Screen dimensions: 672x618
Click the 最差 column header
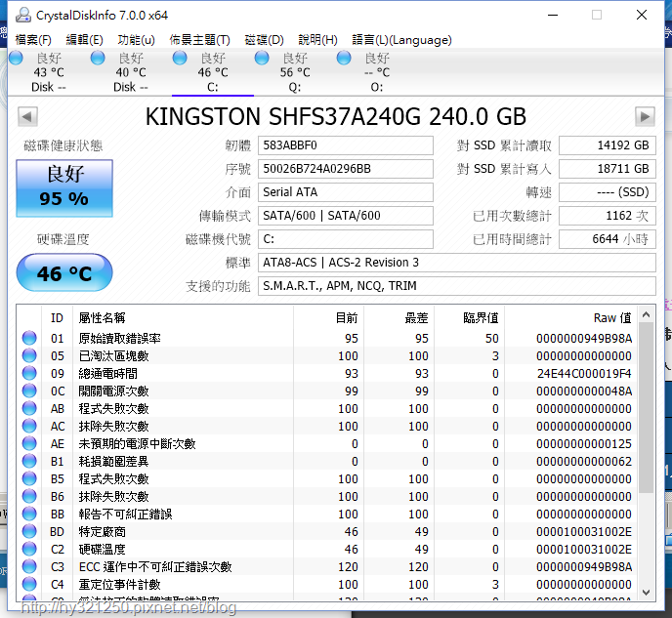point(399,317)
